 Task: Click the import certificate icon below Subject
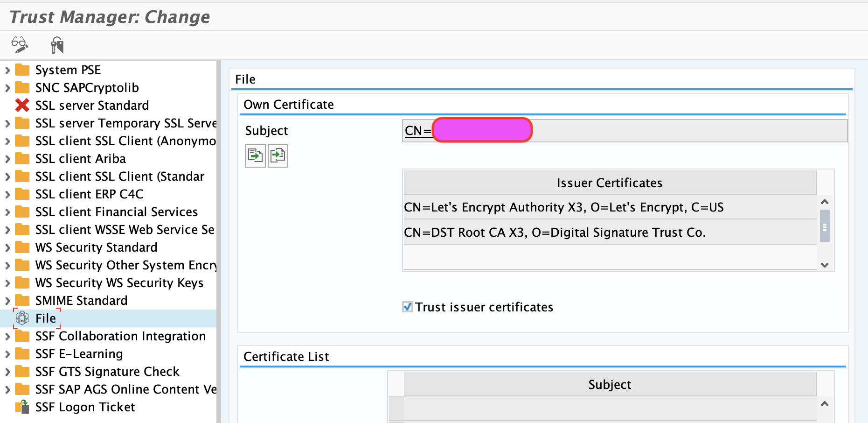(278, 155)
